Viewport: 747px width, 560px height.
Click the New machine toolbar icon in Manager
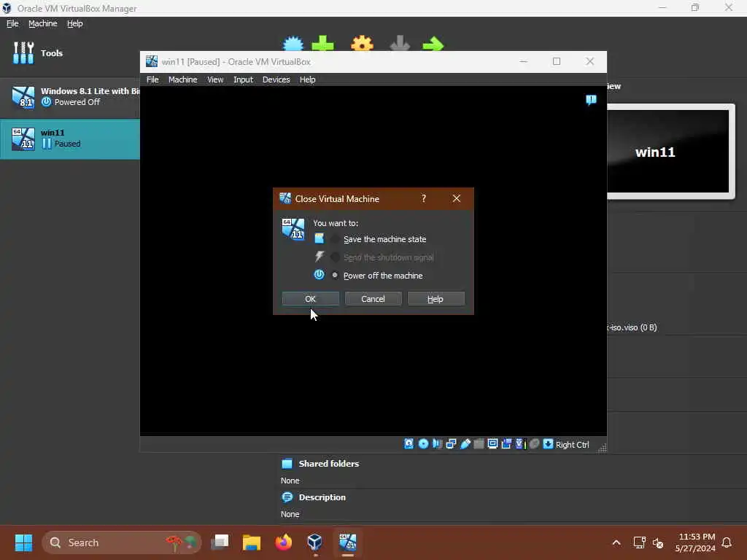293,44
